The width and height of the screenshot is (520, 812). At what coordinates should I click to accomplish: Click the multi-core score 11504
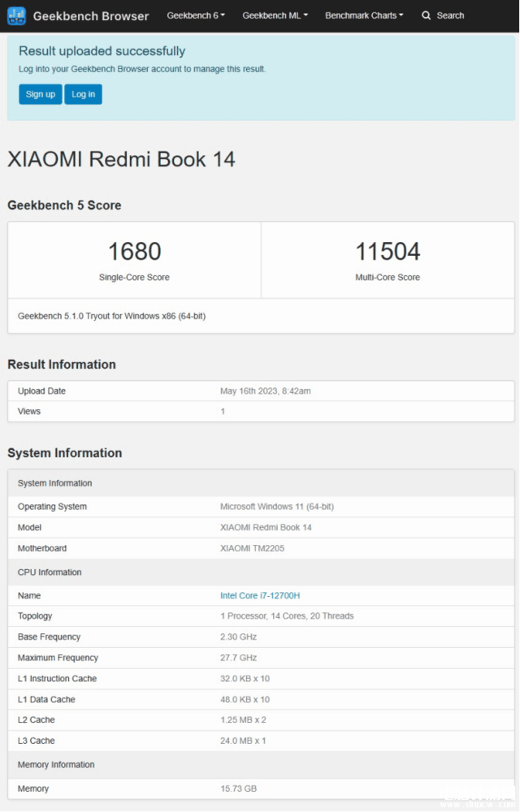click(388, 252)
